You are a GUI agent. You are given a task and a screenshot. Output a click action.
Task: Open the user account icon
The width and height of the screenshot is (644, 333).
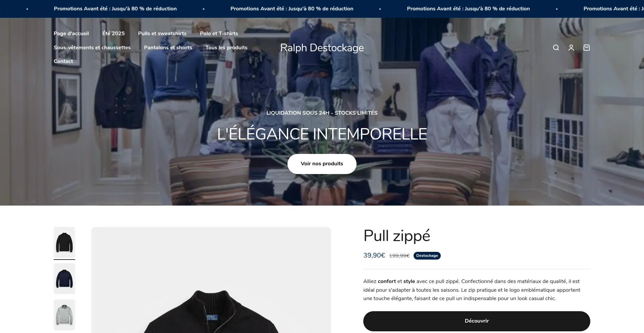pyautogui.click(x=571, y=48)
